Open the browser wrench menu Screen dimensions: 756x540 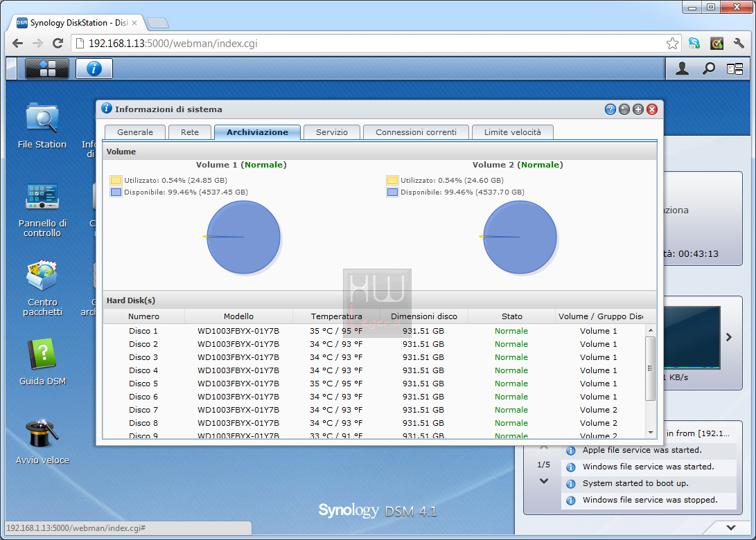coord(739,44)
